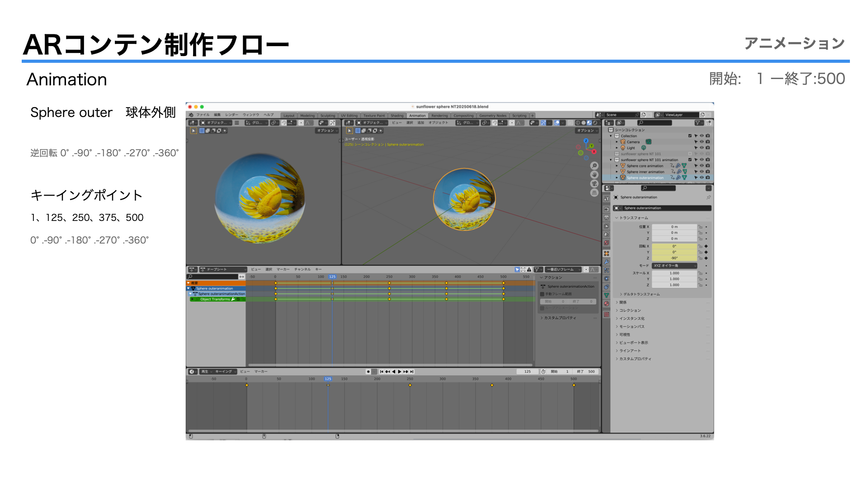
Task: Toggle camera view icon in 3D viewport
Action: (594, 184)
